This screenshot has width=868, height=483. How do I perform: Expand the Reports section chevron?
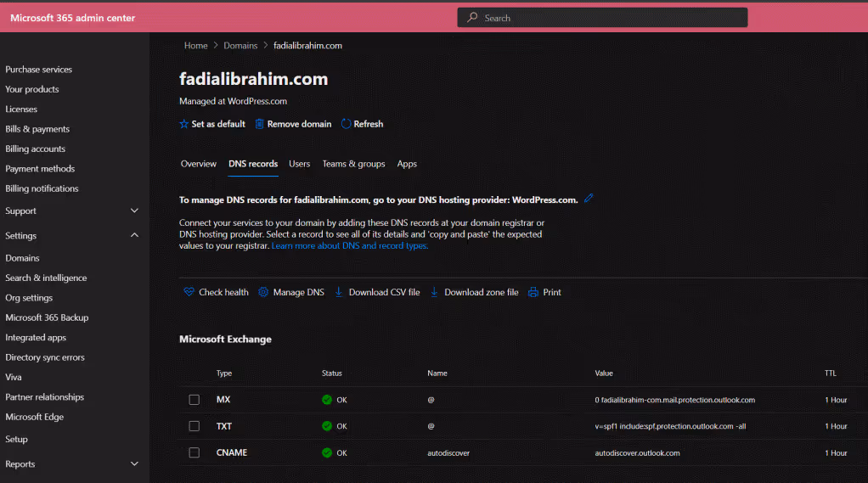click(x=134, y=463)
